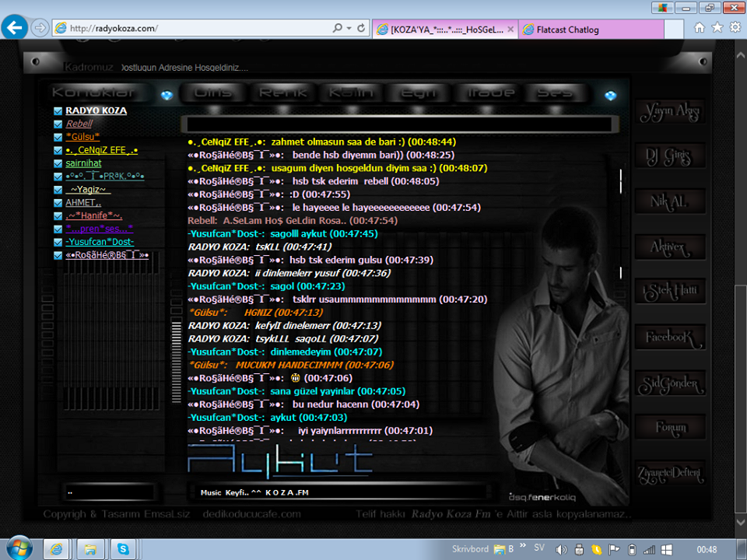Uncheck the RADYO KOZA checkbox
Screen dimensions: 747x560
point(58,111)
